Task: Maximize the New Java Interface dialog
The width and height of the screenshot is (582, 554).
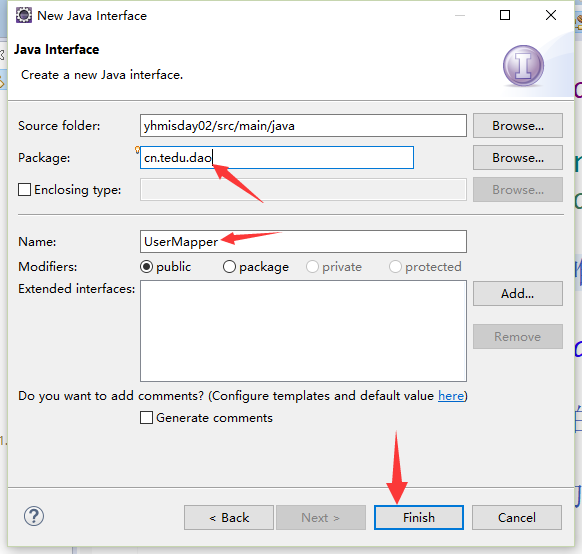Action: coord(505,15)
